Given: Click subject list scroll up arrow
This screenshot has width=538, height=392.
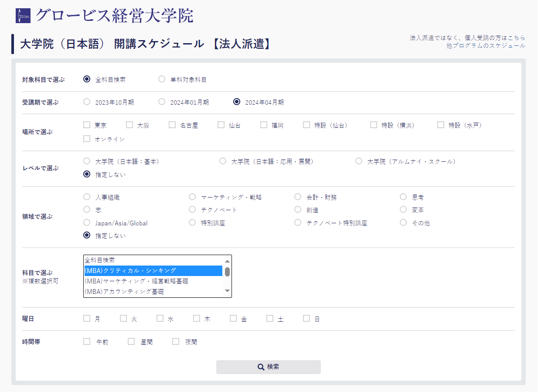Looking at the screenshot, I should click(x=227, y=261).
